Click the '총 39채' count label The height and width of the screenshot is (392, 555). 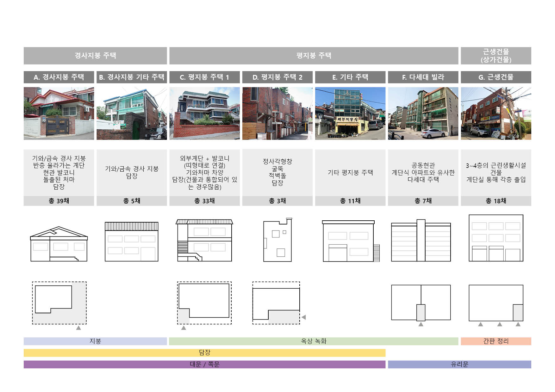(x=59, y=201)
